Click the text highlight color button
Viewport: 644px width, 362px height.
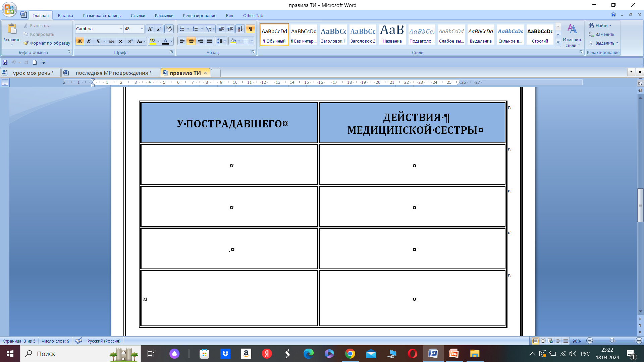153,41
